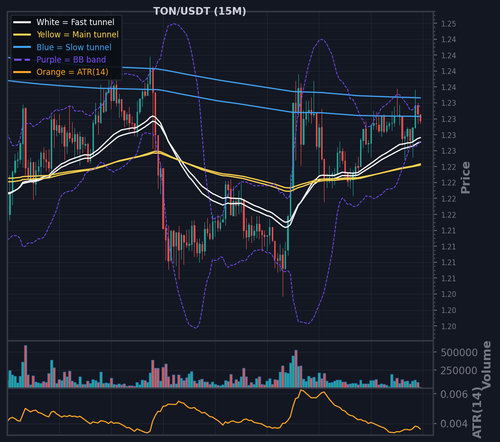Click the blue line sample in the legend
500x442 pixels.
point(22,47)
